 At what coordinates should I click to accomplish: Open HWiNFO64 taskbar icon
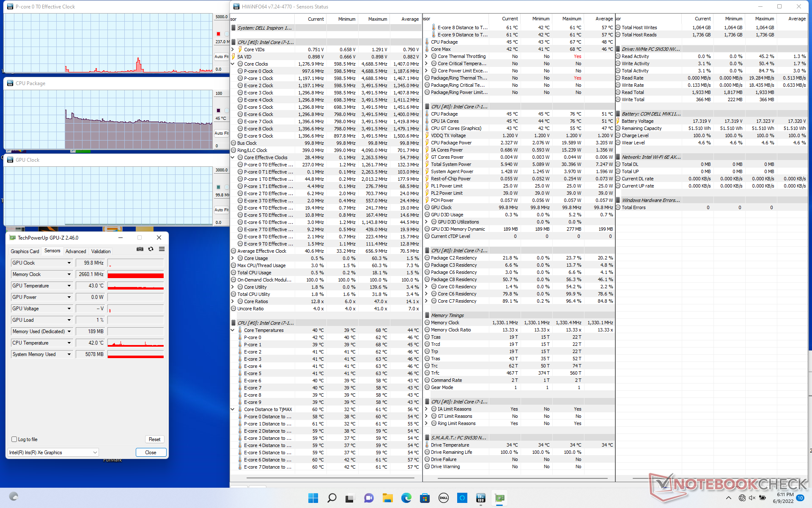(x=480, y=498)
